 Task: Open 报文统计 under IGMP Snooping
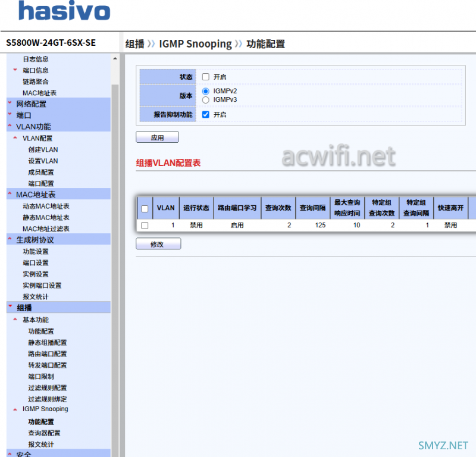click(x=41, y=445)
